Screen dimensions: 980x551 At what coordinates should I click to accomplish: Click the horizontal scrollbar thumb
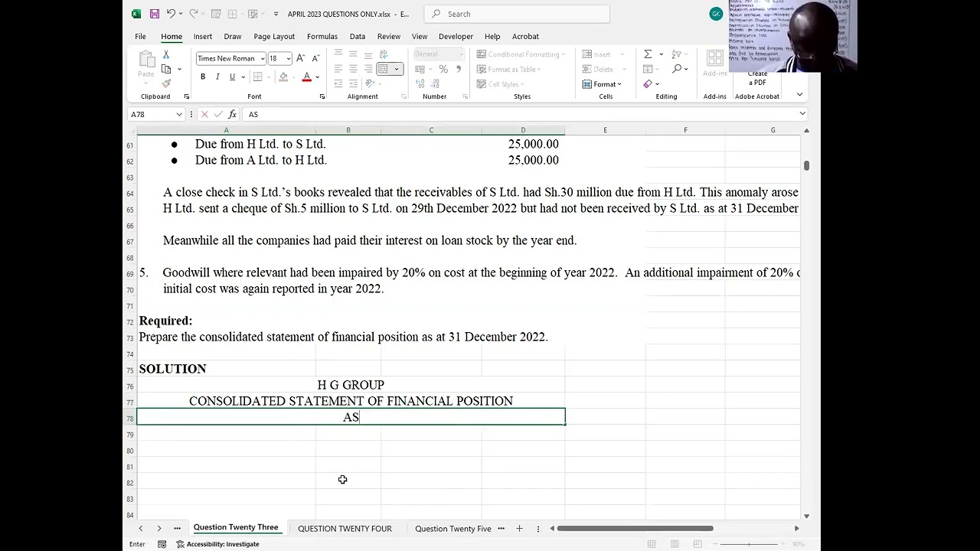(x=635, y=529)
